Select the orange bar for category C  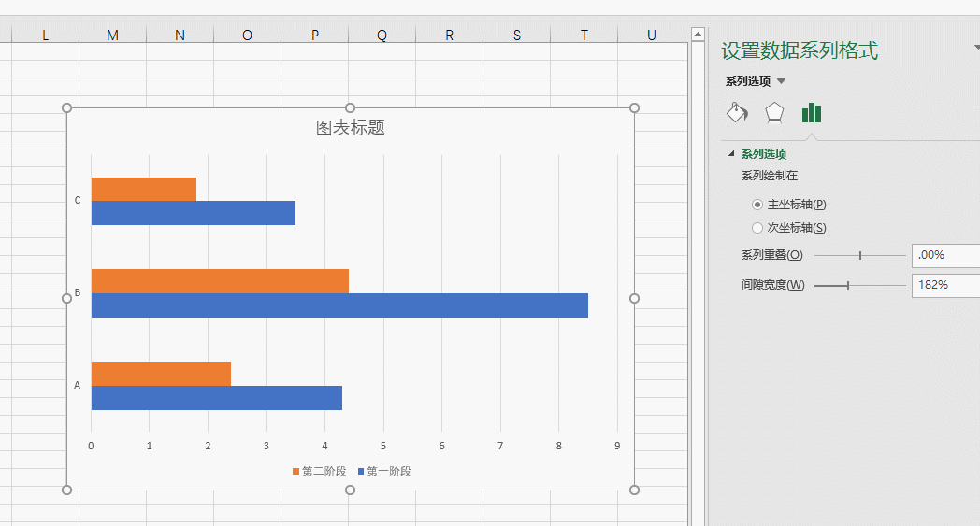tap(144, 190)
